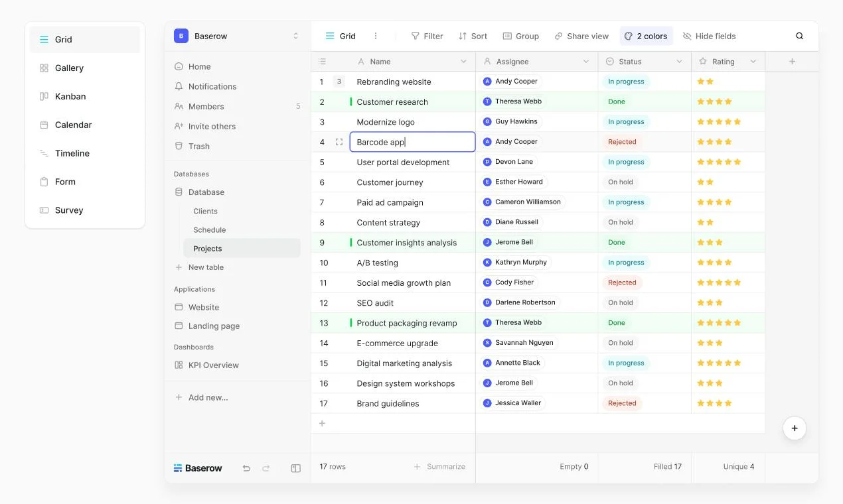The image size is (843, 504).
Task: Click Share view in toolbar
Action: [581, 36]
